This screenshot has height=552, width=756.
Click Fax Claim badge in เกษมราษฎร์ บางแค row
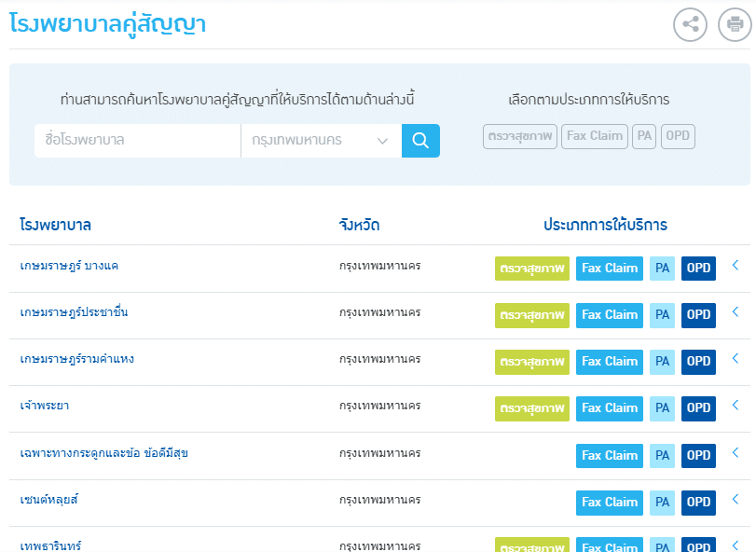[610, 269]
